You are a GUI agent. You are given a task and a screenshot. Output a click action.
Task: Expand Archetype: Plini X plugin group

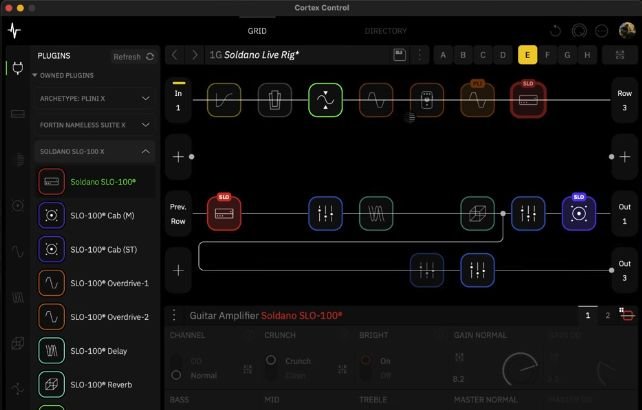point(95,99)
